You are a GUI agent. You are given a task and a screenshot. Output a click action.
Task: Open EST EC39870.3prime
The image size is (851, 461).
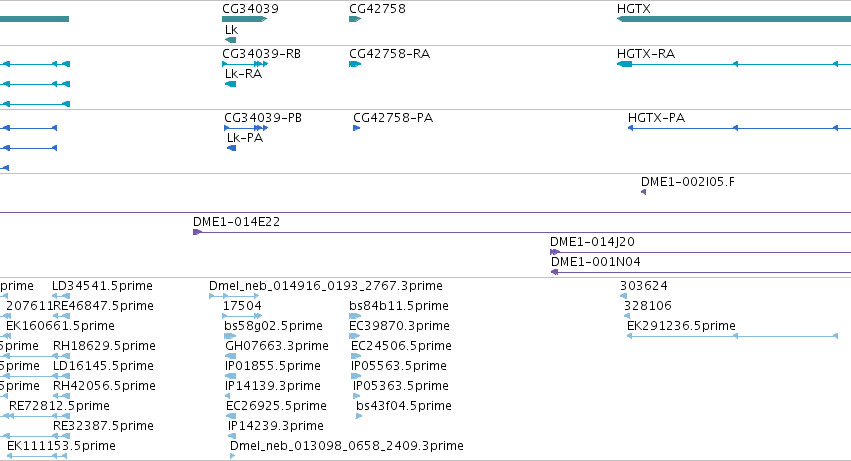399,326
